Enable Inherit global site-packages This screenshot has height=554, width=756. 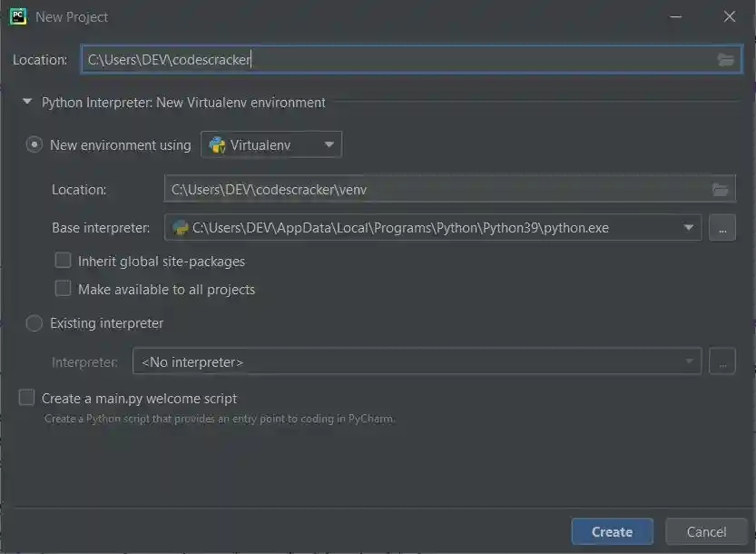tap(63, 260)
